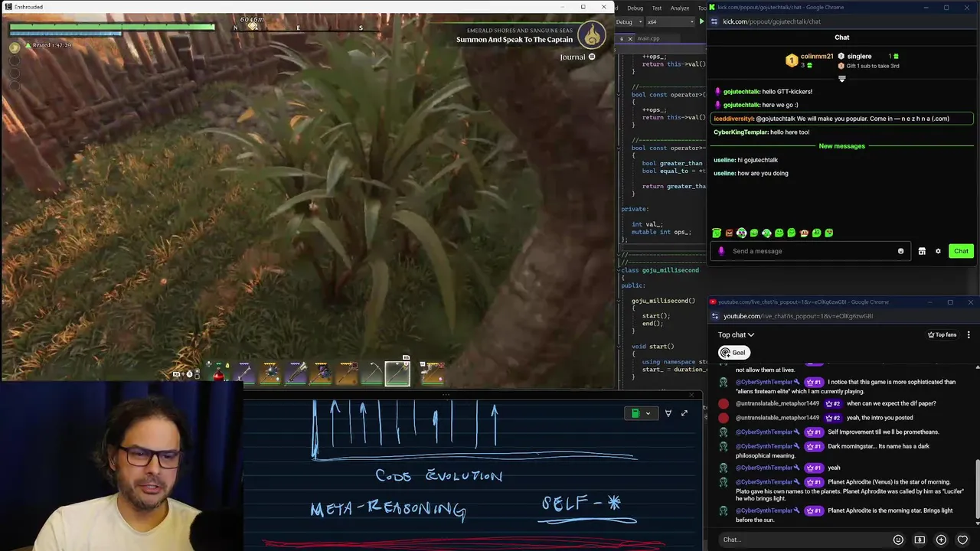Image resolution: width=980 pixels, height=551 pixels.
Task: Open the green notebook color dropdown
Action: click(640, 413)
